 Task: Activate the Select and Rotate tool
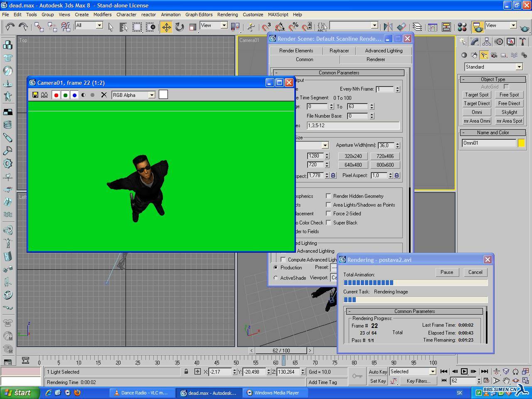pos(180,27)
